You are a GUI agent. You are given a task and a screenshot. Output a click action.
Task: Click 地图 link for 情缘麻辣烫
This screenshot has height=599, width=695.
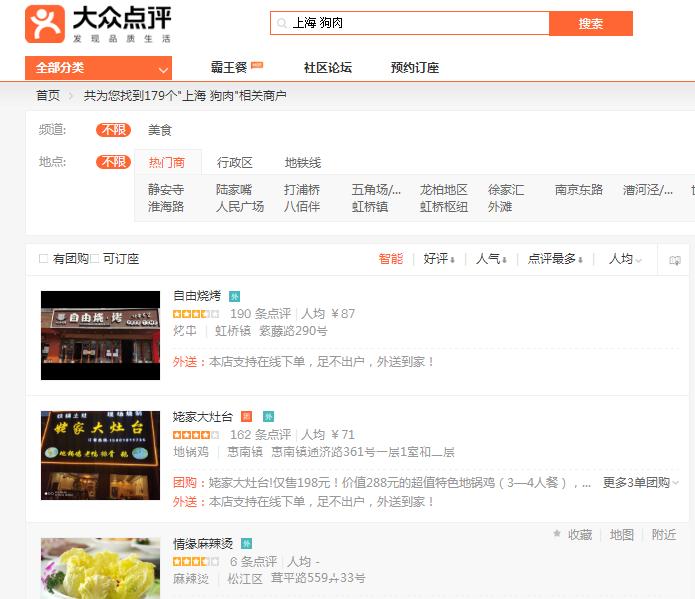[622, 535]
